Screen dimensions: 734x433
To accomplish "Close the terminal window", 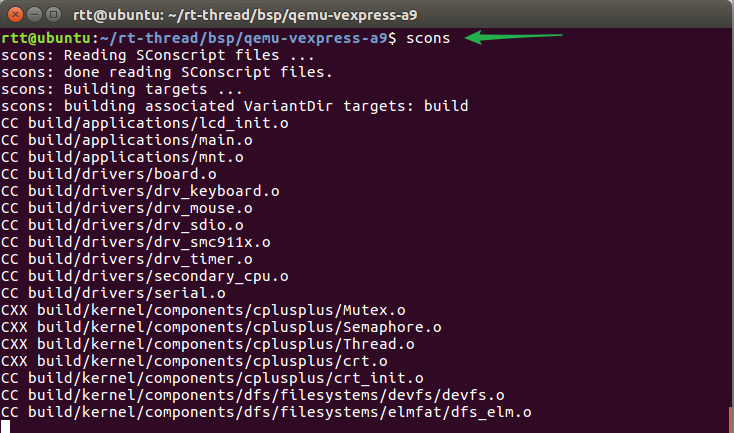I will coord(14,13).
